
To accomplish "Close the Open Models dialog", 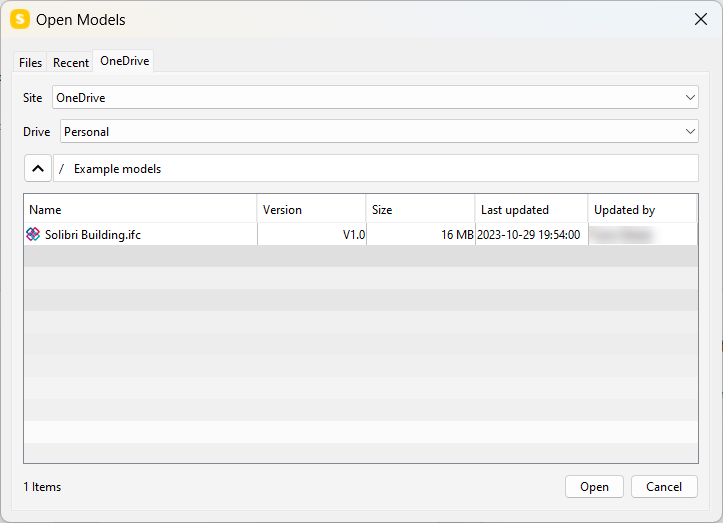I will [701, 19].
